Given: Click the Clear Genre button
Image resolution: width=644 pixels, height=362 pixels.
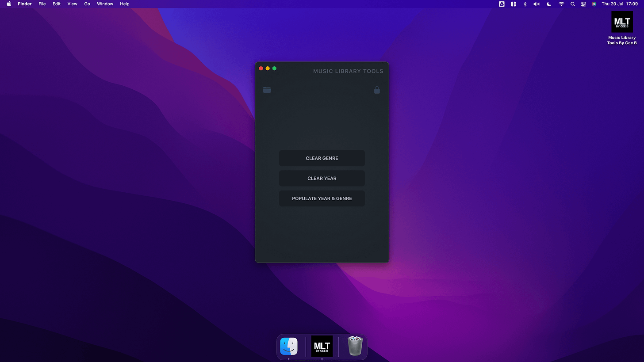Looking at the screenshot, I should [322, 158].
